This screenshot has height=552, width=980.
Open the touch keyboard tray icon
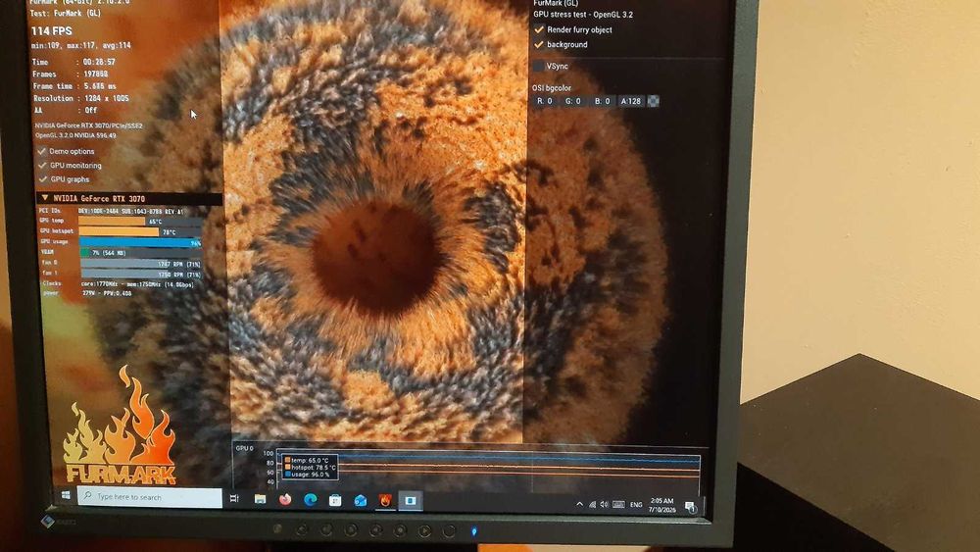pos(618,504)
